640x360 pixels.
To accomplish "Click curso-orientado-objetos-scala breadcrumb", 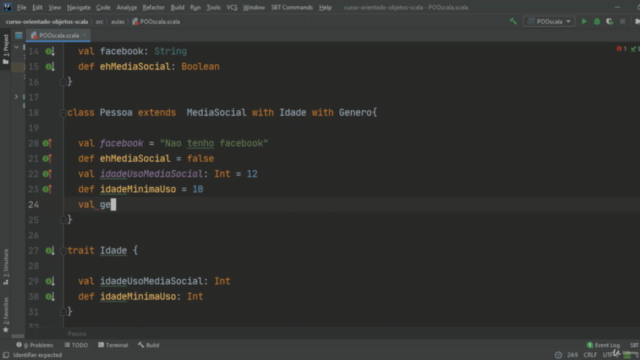I will click(47, 22).
